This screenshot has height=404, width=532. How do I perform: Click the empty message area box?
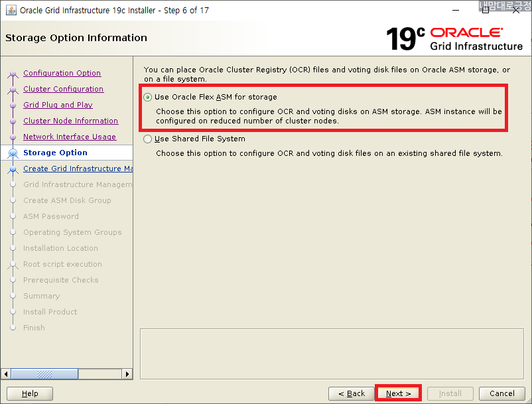tap(332, 354)
